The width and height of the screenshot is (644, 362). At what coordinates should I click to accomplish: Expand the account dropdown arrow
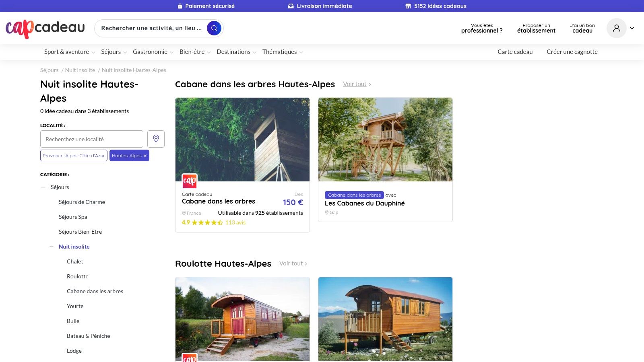tap(632, 28)
